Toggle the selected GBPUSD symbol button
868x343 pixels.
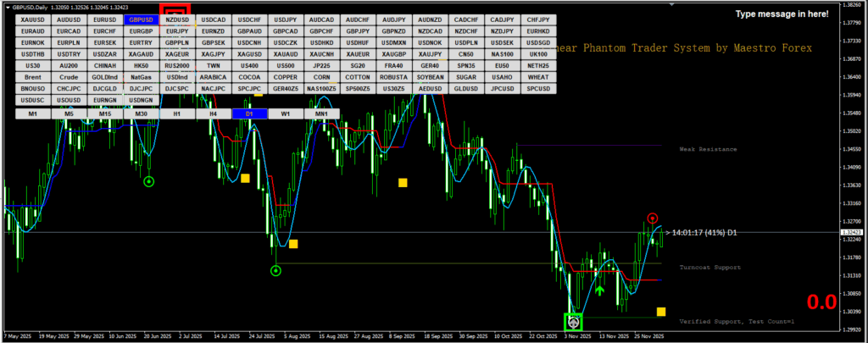(141, 19)
